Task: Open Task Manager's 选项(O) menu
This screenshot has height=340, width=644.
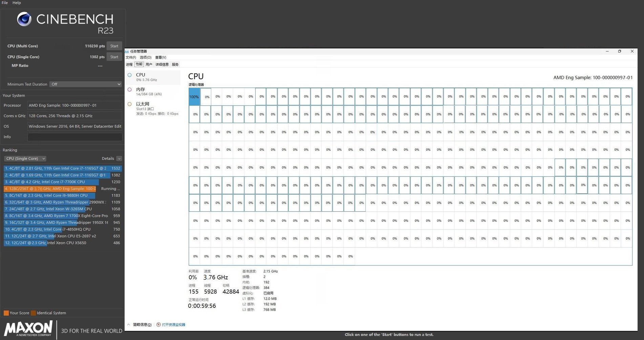Action: click(x=146, y=58)
